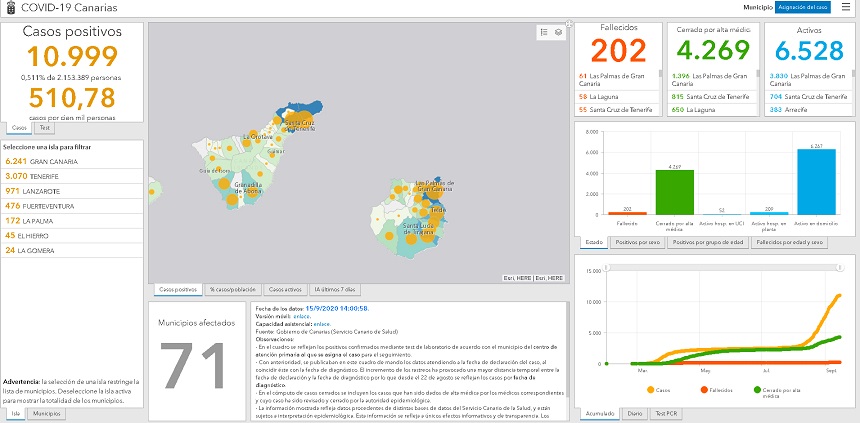This screenshot has height=423, width=860.
Task: Click the Canarias government logo
Action: coord(9,7)
